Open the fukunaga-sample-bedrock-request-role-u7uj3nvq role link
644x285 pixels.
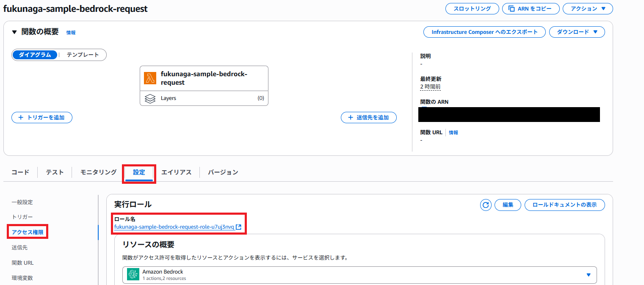[x=174, y=227]
